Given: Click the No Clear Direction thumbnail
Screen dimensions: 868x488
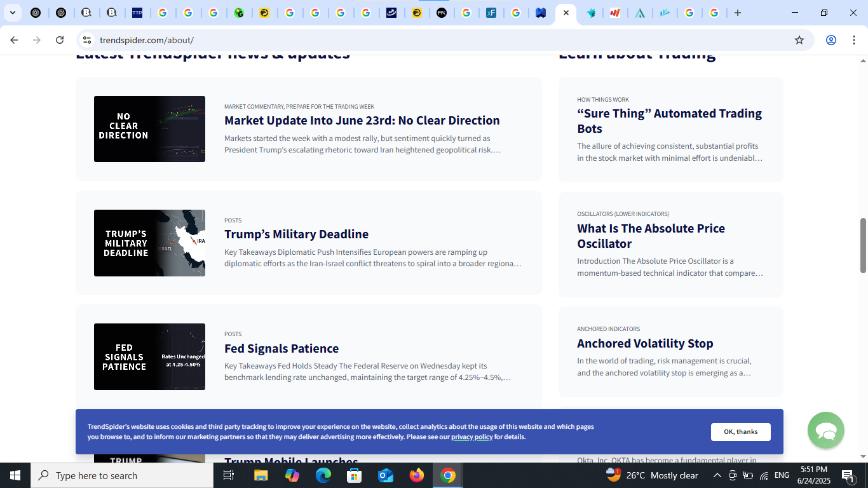Looking at the screenshot, I should 149,129.
